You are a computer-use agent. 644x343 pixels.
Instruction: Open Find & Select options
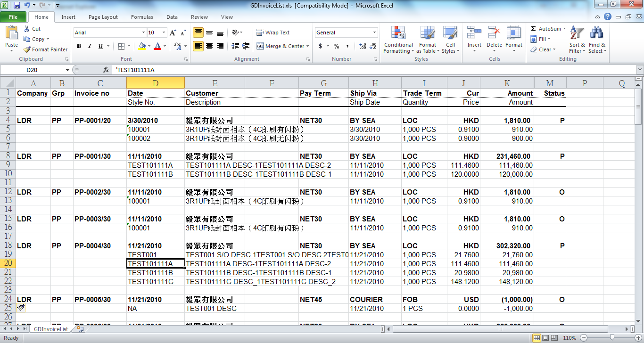coord(596,40)
